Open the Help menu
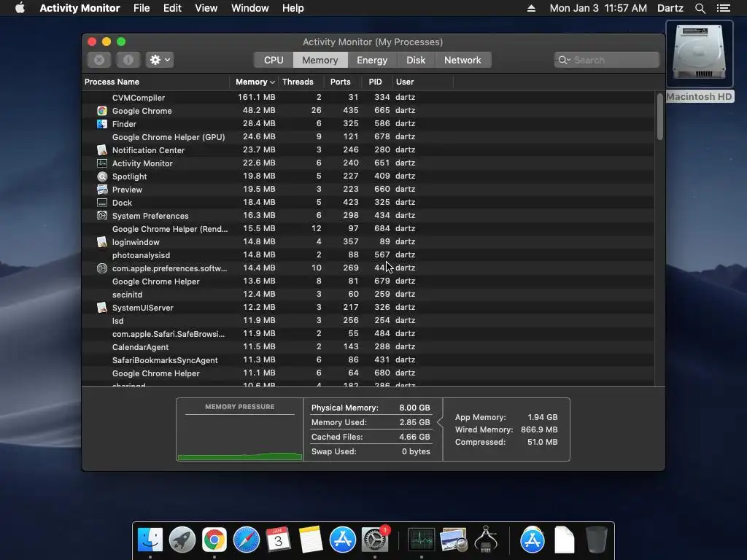 (x=293, y=8)
